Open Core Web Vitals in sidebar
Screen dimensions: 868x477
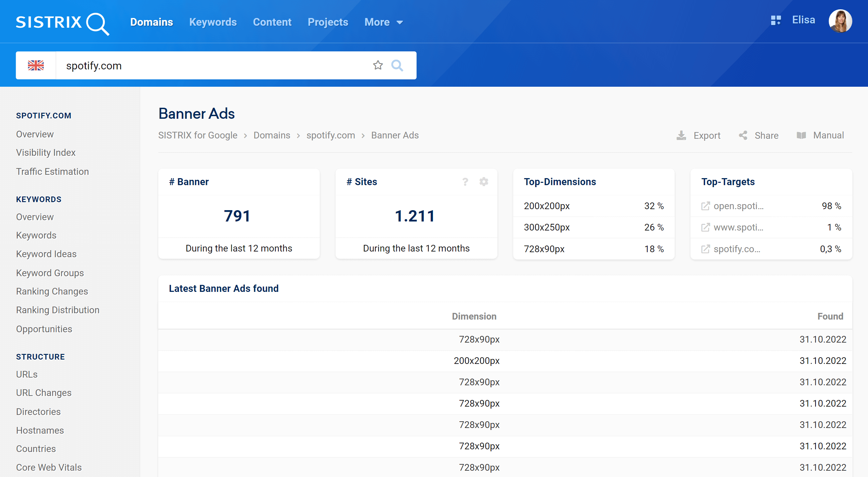pos(49,468)
